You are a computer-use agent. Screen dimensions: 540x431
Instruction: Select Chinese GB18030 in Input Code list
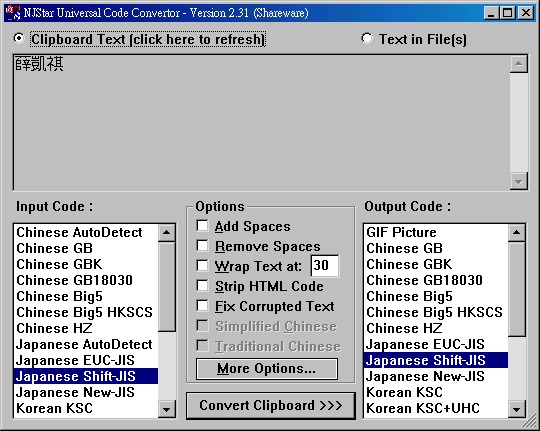[x=86, y=280]
